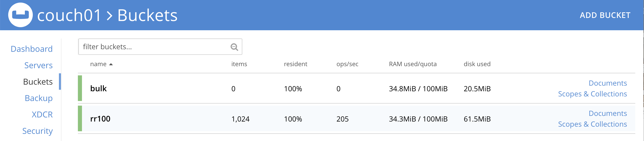Screen dimensions: 644x141
Task: Navigate to XDCR in sidebar
Action: pyautogui.click(x=42, y=115)
